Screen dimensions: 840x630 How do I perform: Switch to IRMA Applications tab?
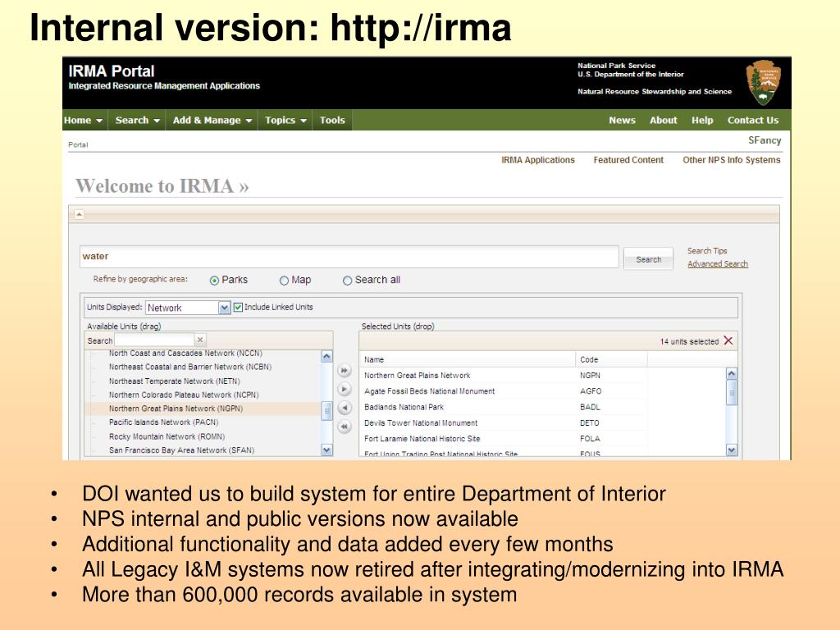point(538,160)
